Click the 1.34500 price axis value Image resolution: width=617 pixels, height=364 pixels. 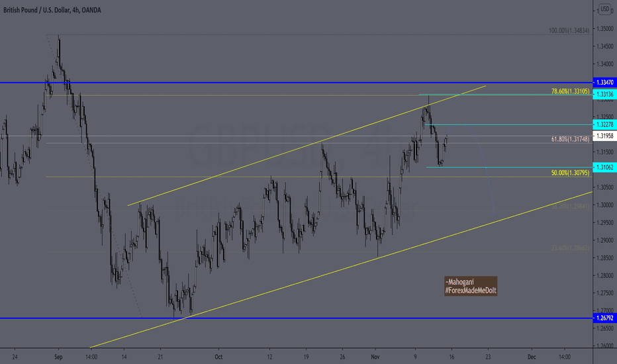pos(605,46)
